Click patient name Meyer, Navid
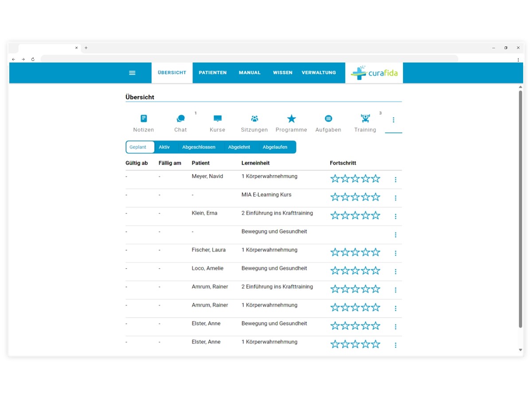Screen dimensions: 532x399 click(207, 176)
